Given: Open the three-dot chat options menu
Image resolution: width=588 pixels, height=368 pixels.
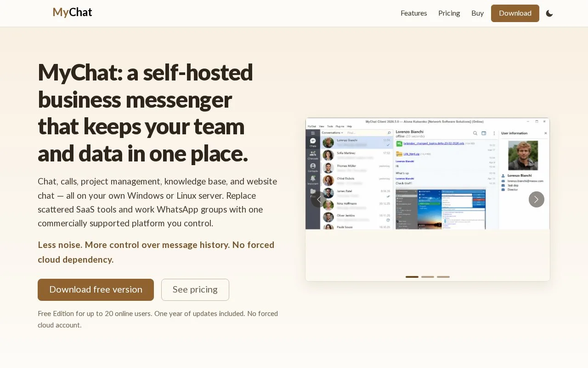Looking at the screenshot, I should point(493,133).
